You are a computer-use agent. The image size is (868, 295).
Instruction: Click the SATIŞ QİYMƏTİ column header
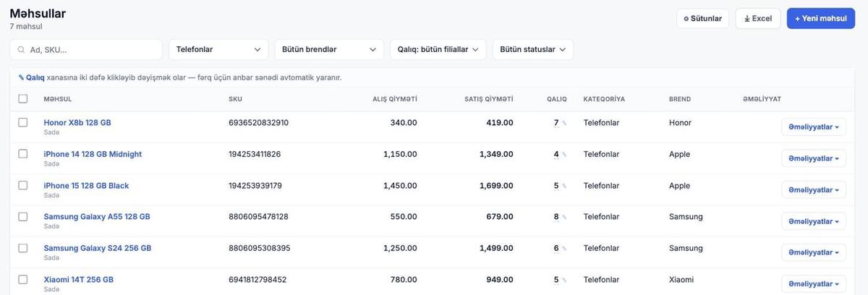pos(489,99)
